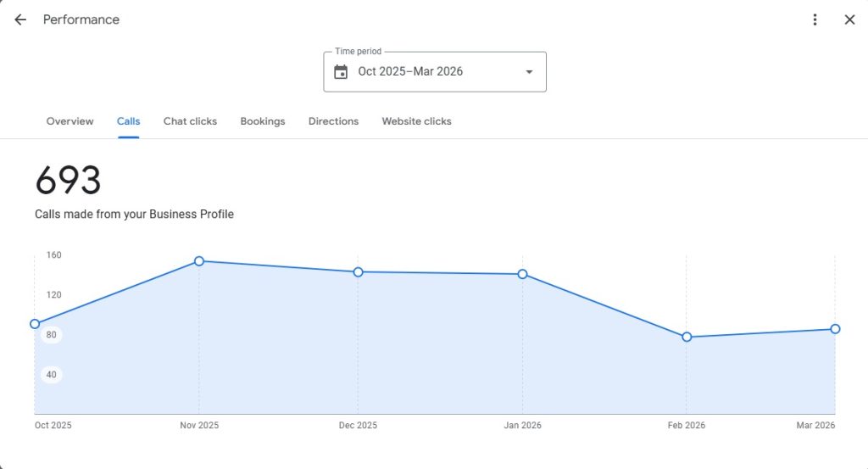Viewport: 868px width, 469px height.
Task: Click the back arrow icon
Action: click(20, 20)
